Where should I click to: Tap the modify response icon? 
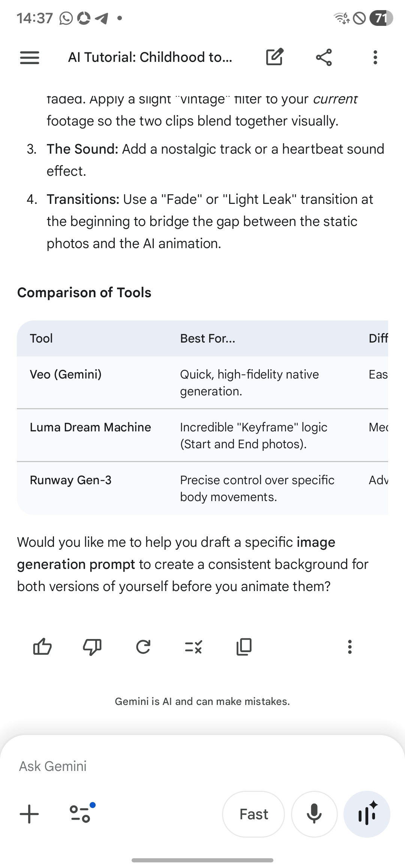(x=193, y=647)
